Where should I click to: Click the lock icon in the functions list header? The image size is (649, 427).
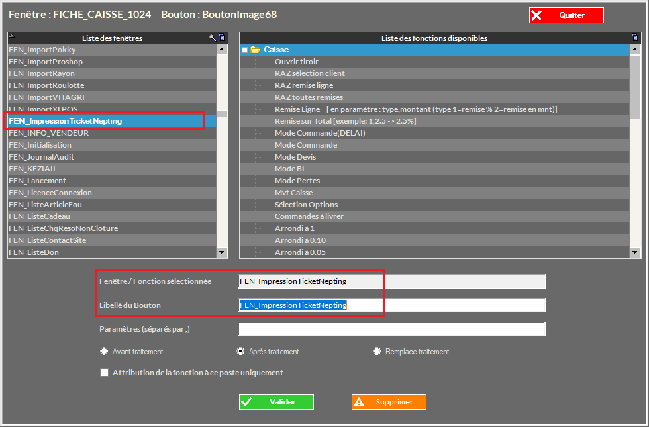click(636, 37)
